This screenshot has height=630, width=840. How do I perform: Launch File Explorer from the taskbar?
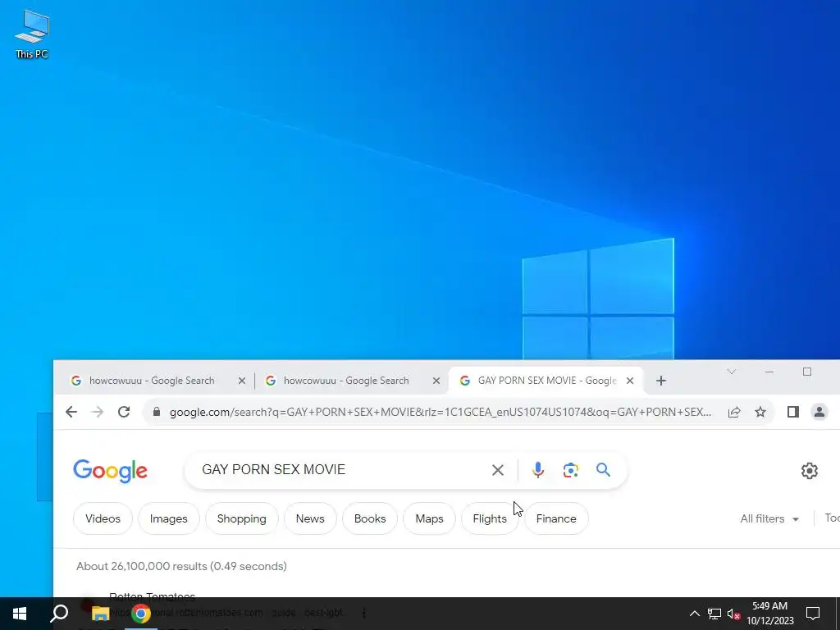[100, 614]
